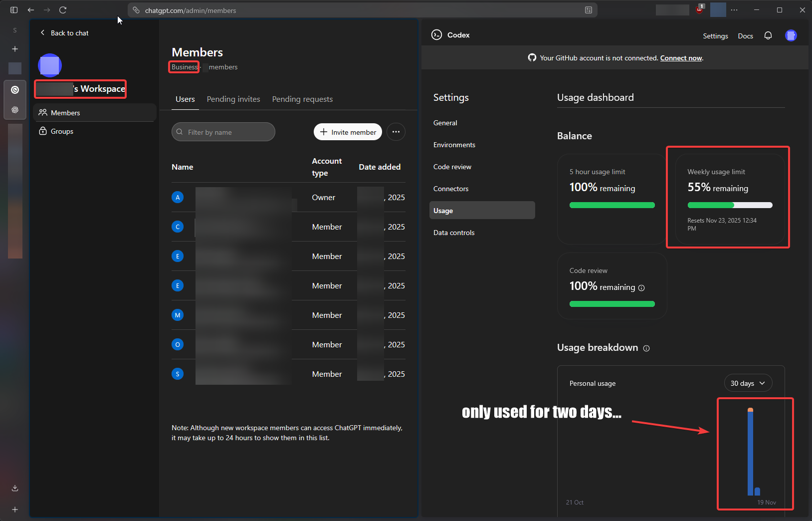Click the Invite member button
Screen dimensions: 812x521
tap(348, 132)
